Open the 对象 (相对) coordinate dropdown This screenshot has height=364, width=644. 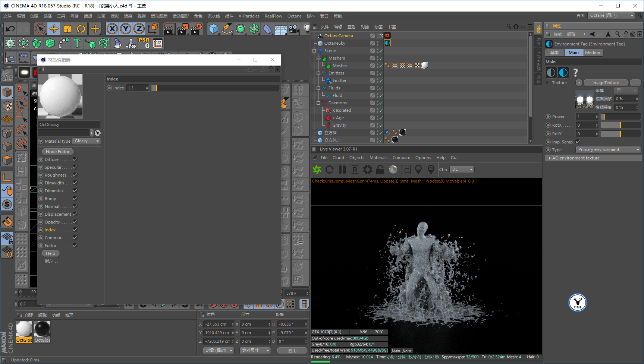pyautogui.click(x=219, y=350)
